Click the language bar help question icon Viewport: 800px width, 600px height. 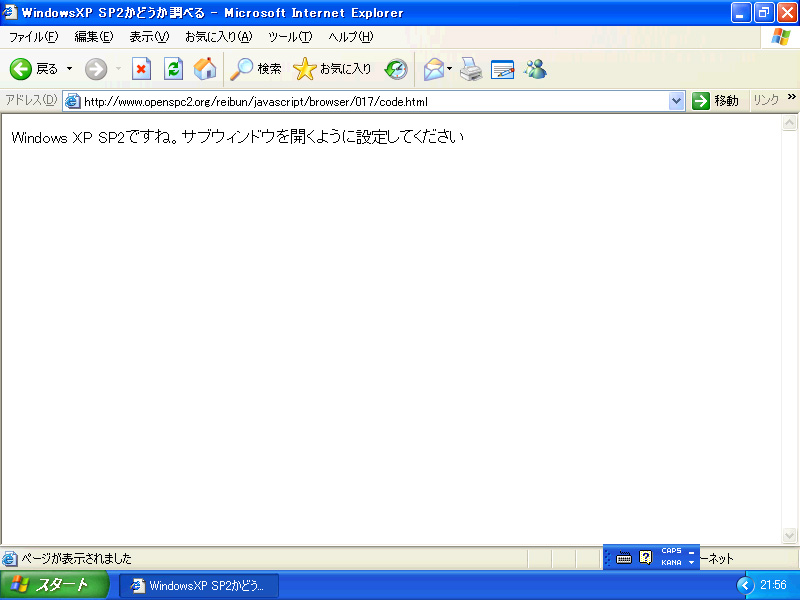[x=645, y=557]
